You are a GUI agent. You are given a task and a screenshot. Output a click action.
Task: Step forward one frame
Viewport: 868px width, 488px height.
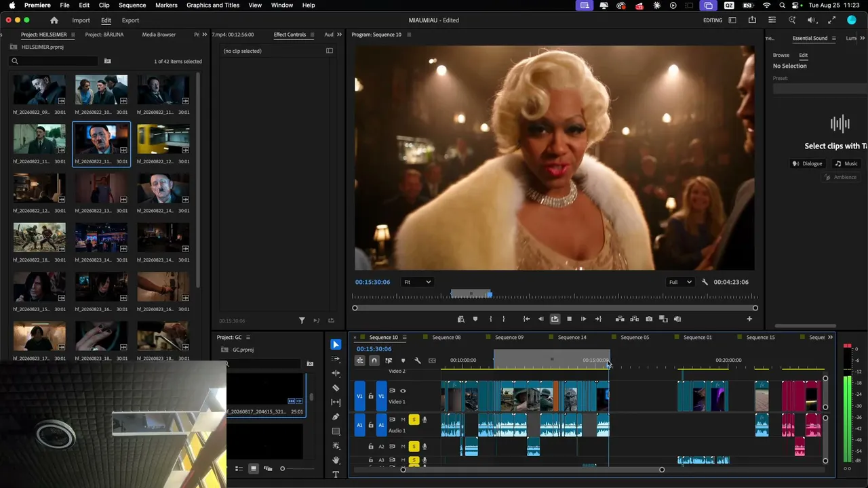583,319
